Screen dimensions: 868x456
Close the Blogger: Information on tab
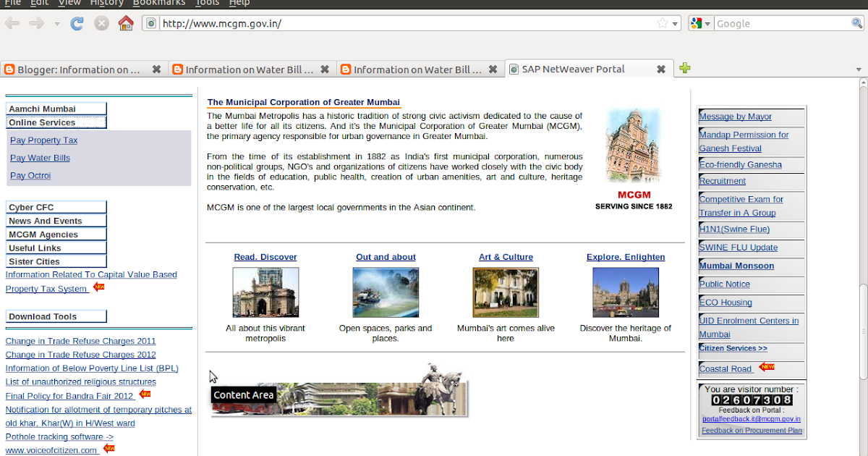point(156,69)
